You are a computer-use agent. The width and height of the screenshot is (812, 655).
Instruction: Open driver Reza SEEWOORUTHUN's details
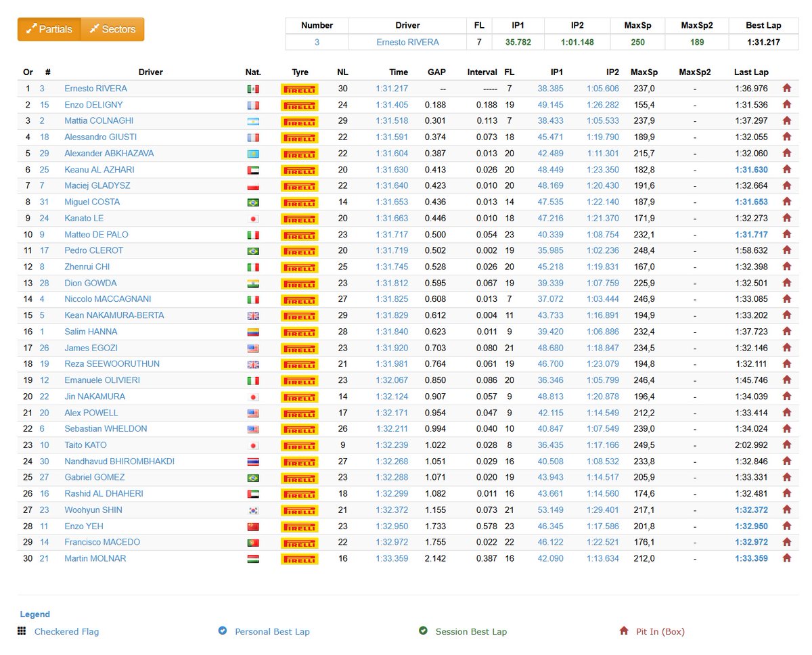pos(112,364)
